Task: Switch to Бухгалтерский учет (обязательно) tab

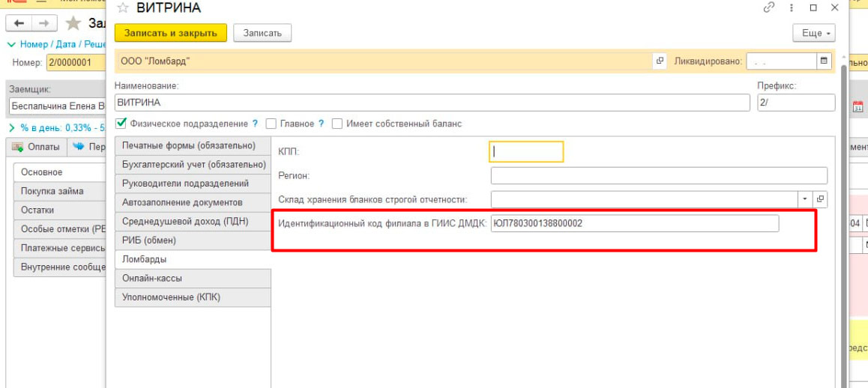Action: (x=193, y=165)
